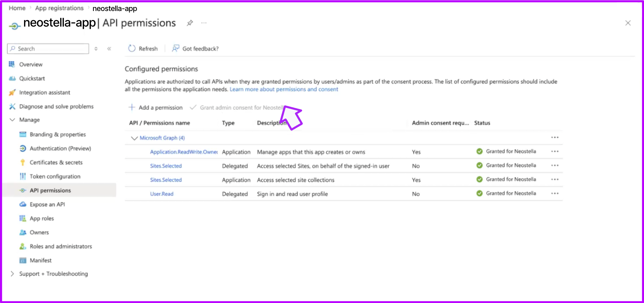The width and height of the screenshot is (644, 303).
Task: Click the Token configuration bars icon
Action: click(x=23, y=176)
